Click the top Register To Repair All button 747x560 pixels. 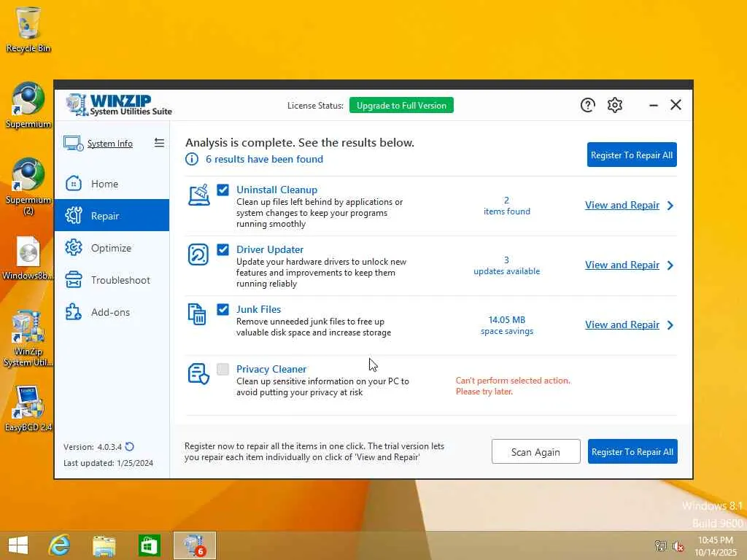(631, 155)
